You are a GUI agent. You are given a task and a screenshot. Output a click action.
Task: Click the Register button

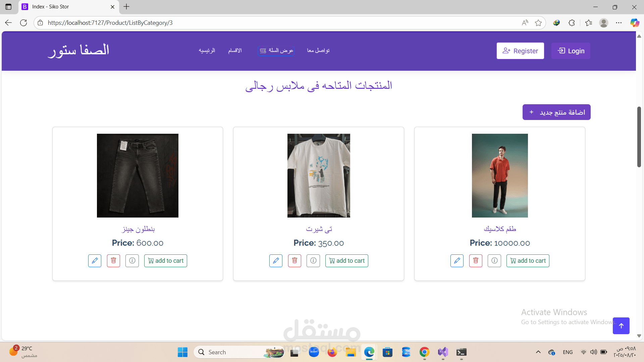[520, 51]
